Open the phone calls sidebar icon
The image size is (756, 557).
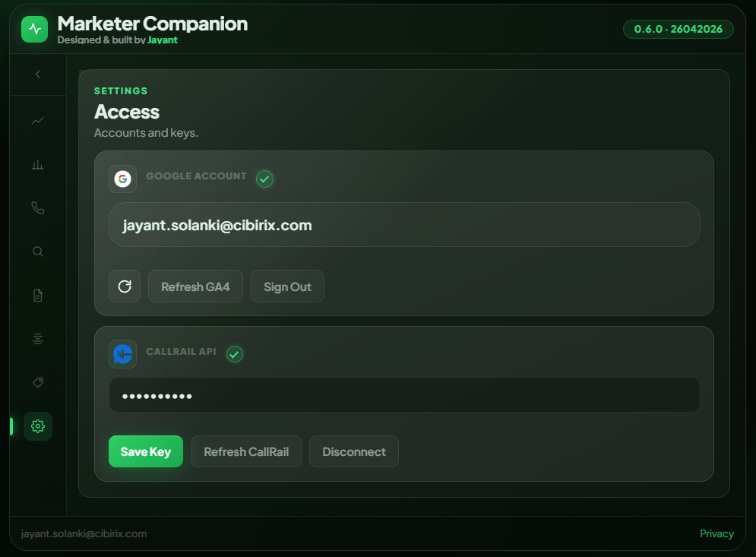[x=37, y=208]
